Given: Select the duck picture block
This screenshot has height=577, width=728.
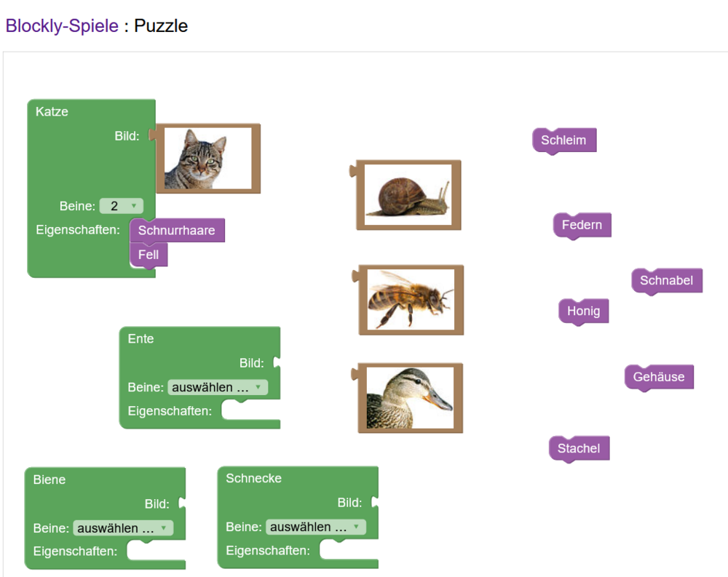Looking at the screenshot, I should (410, 397).
